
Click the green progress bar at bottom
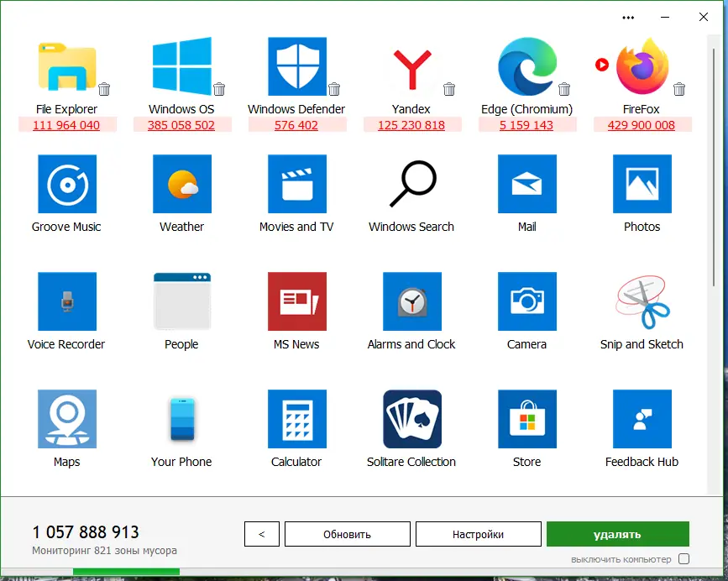click(126, 572)
